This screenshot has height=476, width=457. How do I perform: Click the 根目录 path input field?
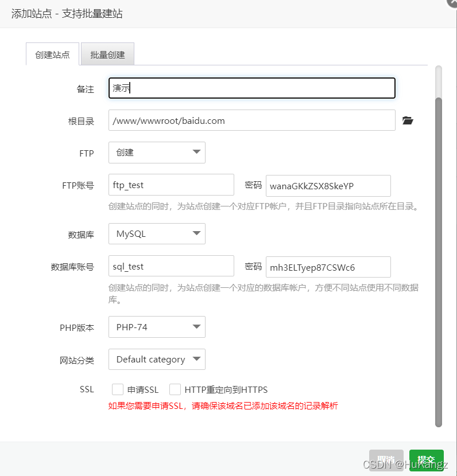click(x=252, y=120)
